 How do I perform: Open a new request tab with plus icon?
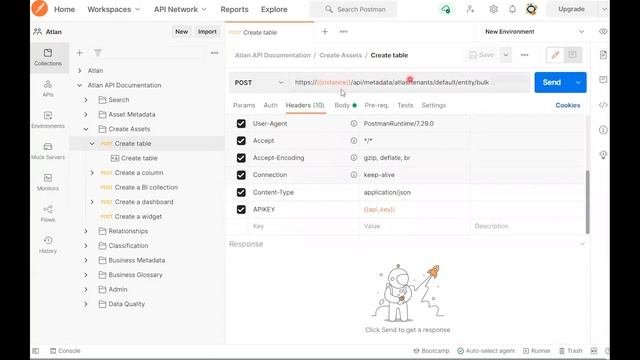click(x=325, y=31)
